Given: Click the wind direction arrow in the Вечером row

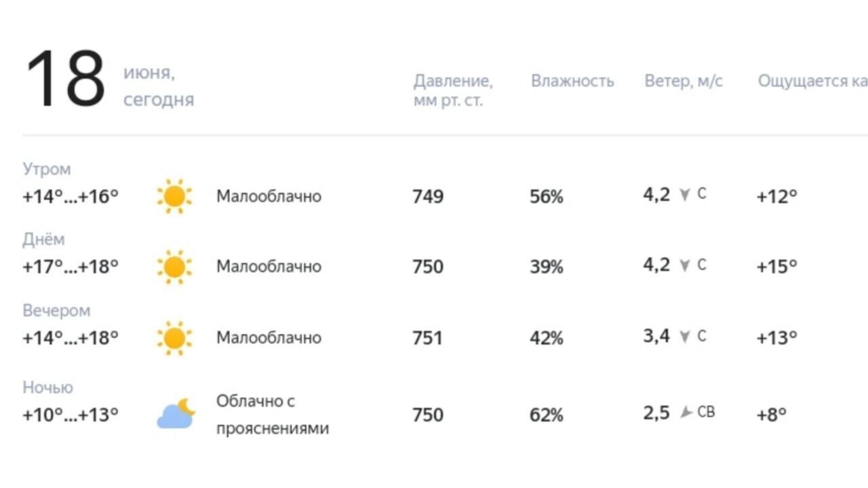Looking at the screenshot, I should coord(685,336).
